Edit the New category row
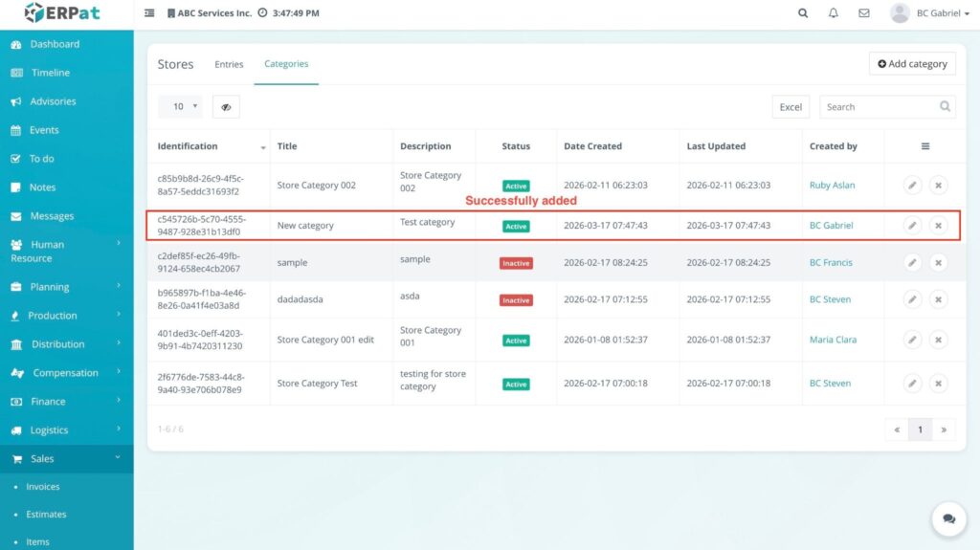 click(x=913, y=226)
